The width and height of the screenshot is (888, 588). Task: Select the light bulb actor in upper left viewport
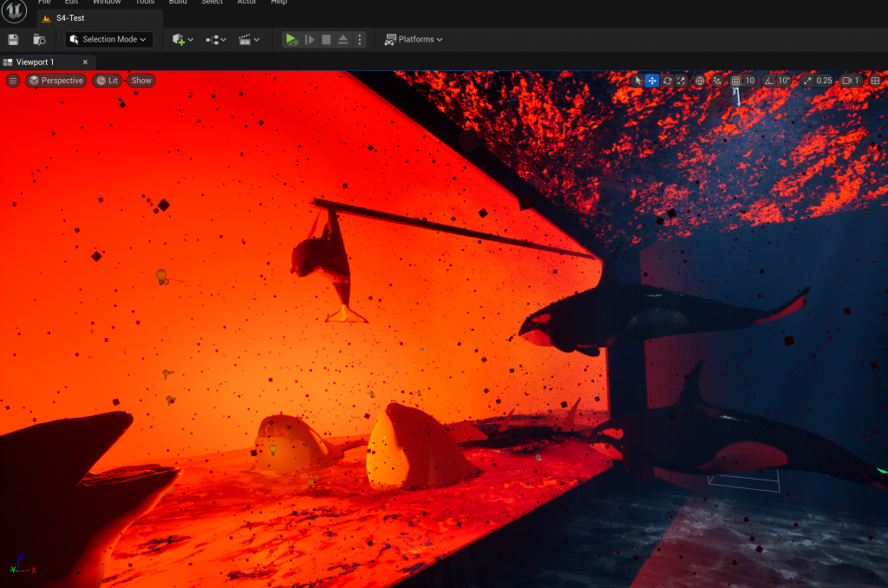coord(161,277)
